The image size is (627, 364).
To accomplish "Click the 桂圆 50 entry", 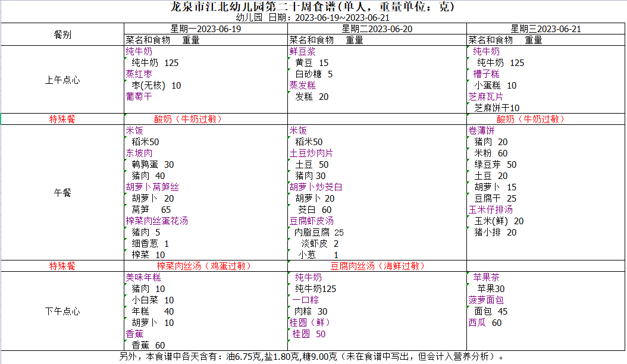I will (x=309, y=334).
